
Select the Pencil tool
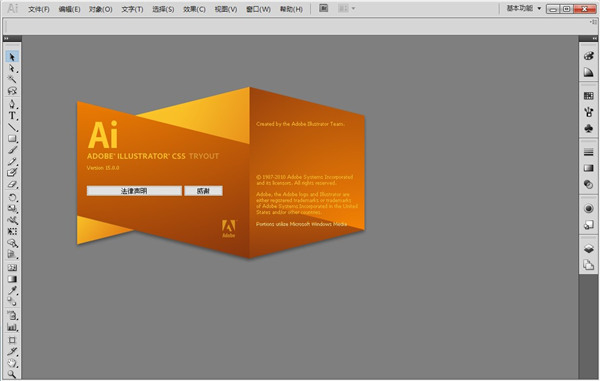12,161
